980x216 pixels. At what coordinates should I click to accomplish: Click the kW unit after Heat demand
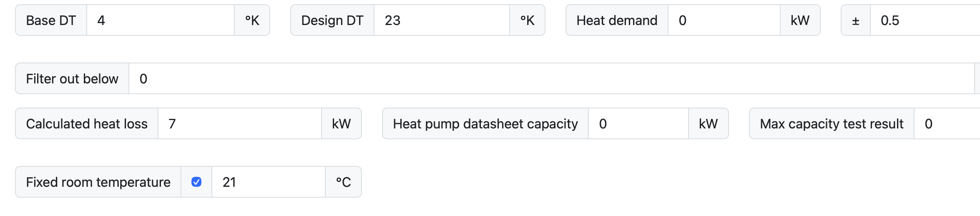pos(800,20)
